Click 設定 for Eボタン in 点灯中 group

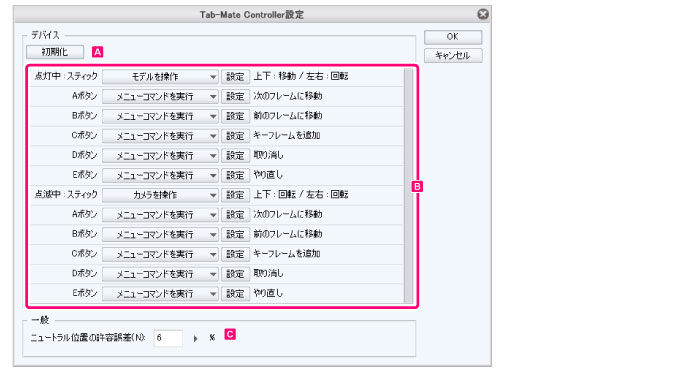(235, 175)
